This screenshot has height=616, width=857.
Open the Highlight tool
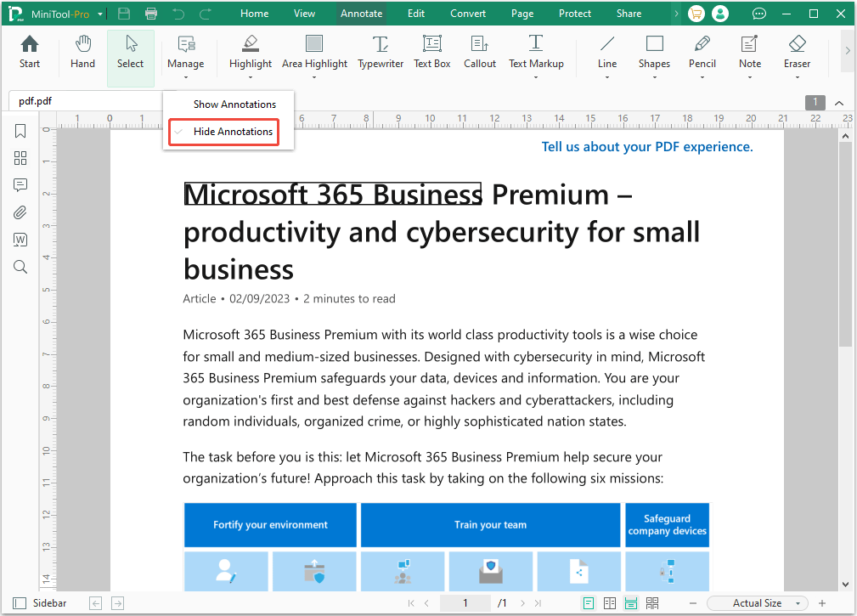click(250, 55)
